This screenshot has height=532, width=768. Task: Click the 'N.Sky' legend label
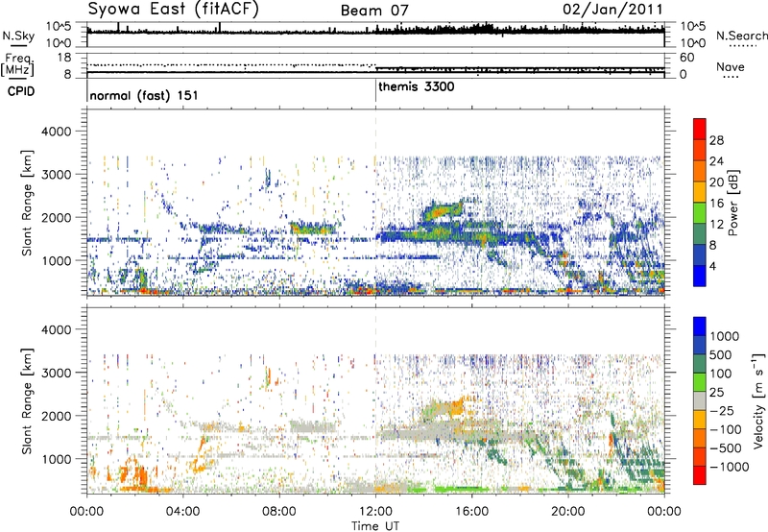18,36
